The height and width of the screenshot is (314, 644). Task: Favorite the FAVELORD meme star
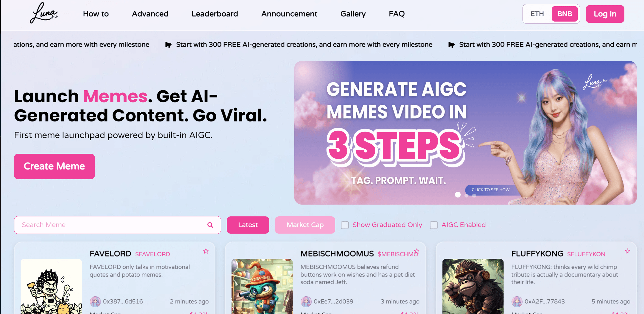pos(206,251)
